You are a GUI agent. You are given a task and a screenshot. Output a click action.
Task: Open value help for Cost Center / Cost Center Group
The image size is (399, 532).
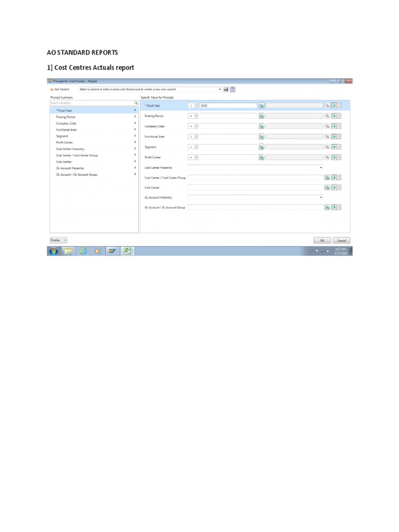click(327, 178)
